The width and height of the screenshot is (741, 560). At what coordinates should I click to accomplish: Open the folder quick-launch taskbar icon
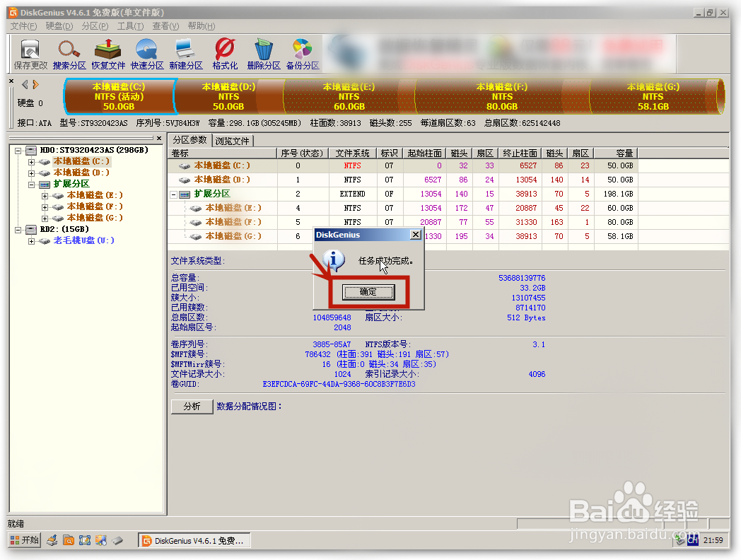click(69, 540)
